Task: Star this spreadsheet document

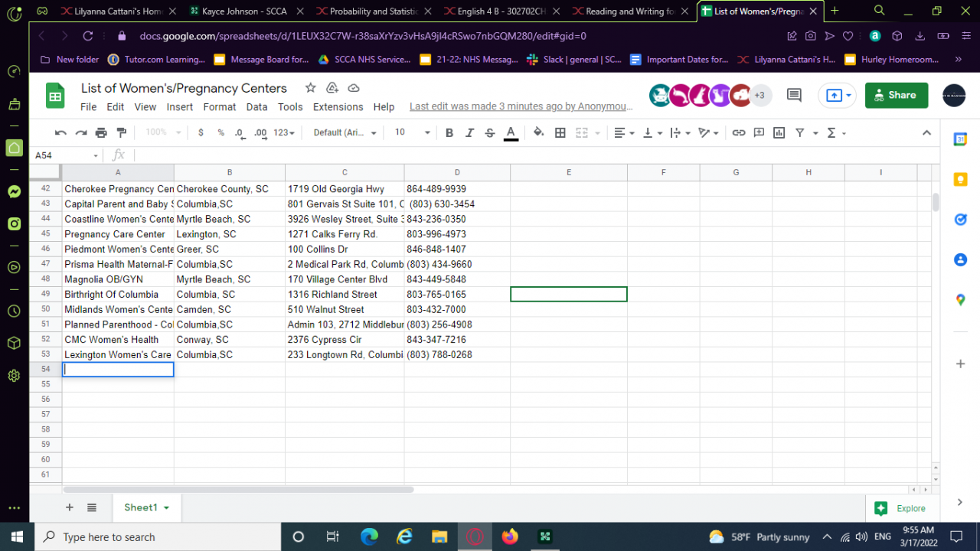Action: click(310, 88)
